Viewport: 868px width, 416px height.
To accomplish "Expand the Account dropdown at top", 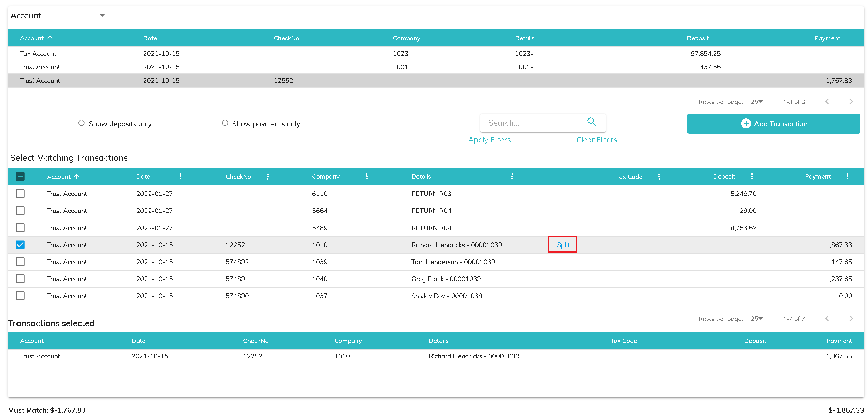I will 102,16.
